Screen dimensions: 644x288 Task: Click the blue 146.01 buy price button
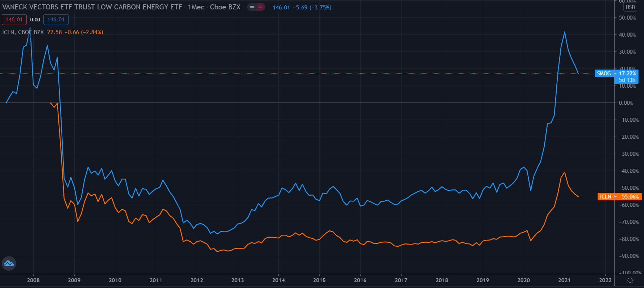point(56,20)
